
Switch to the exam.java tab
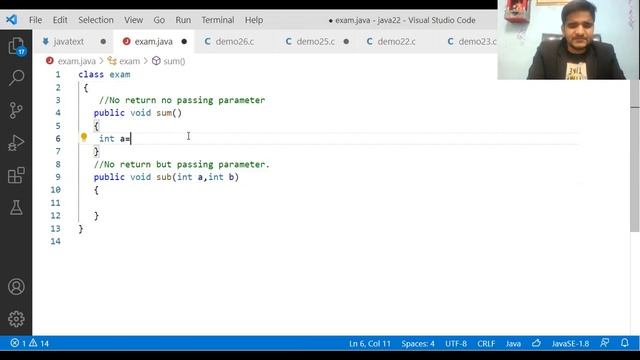coord(153,41)
